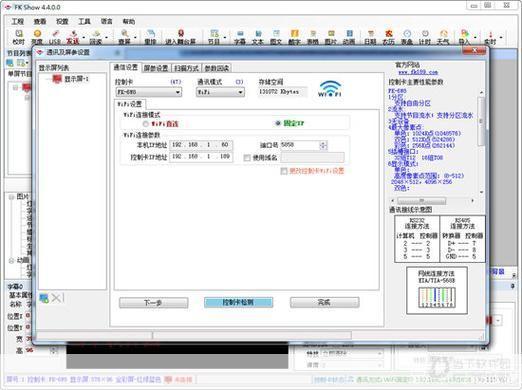The image size is (522, 390).
Task: Switch to the 屏参设置 tab
Action: click(156, 68)
